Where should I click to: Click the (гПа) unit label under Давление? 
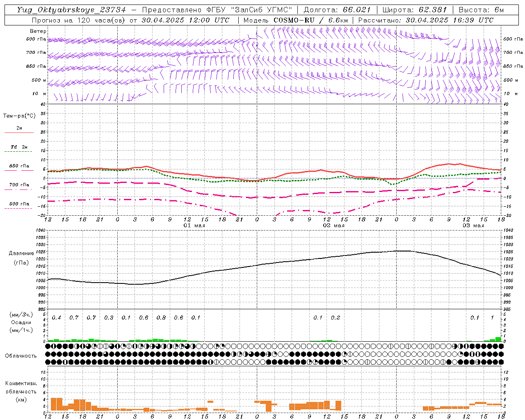click(21, 263)
